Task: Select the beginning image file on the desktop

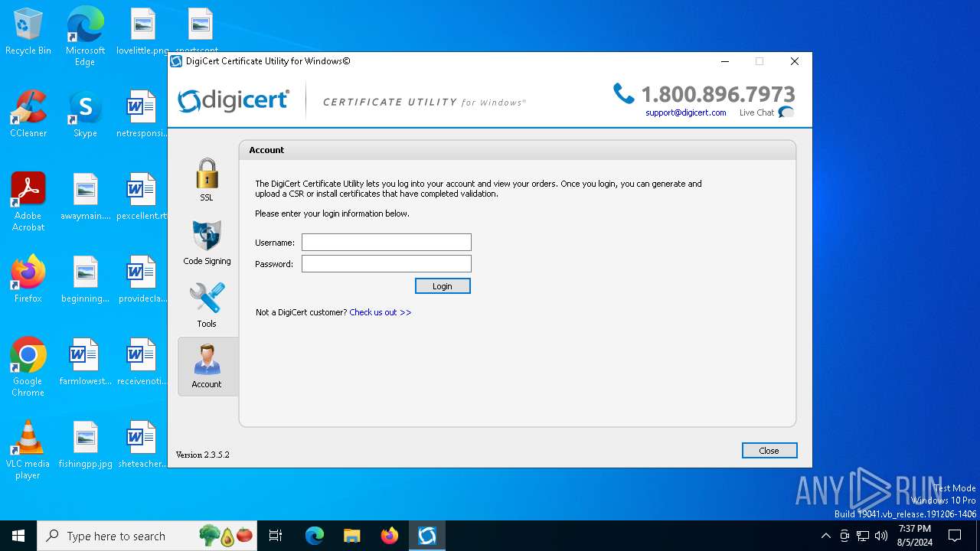Action: coord(86,279)
